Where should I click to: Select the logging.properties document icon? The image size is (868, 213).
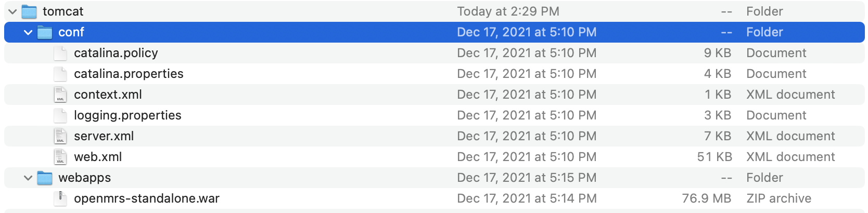point(60,115)
